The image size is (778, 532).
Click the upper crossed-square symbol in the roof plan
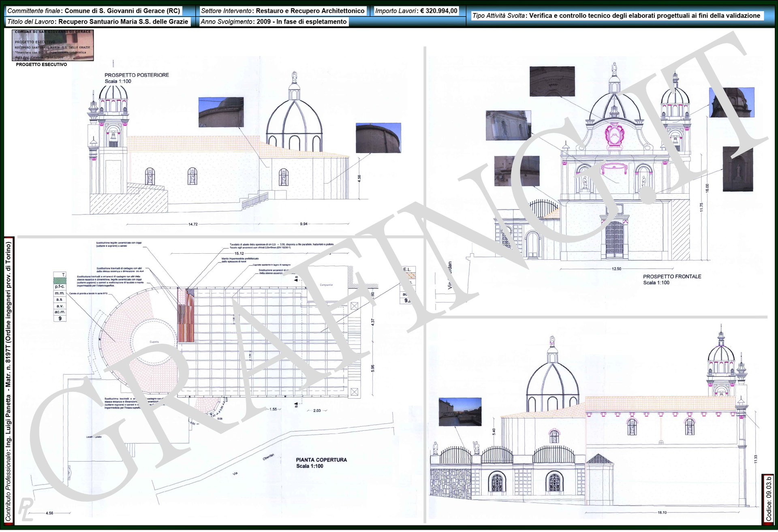tap(354, 306)
